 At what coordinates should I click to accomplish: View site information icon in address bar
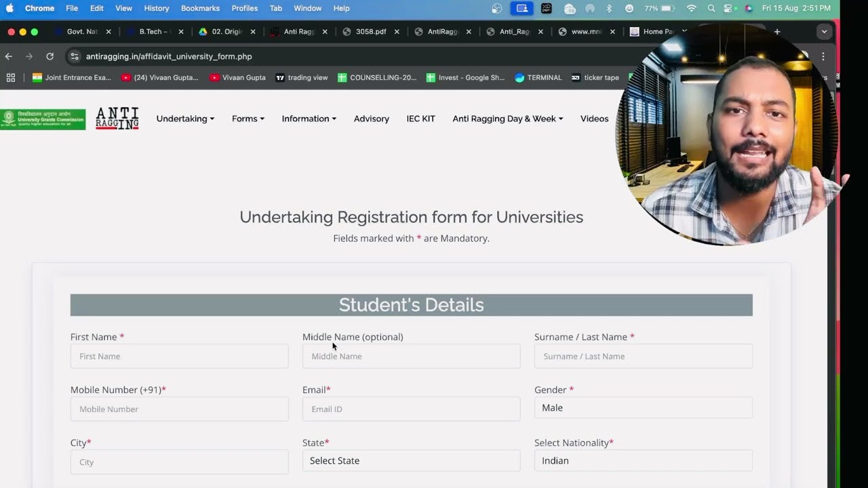[x=75, y=56]
